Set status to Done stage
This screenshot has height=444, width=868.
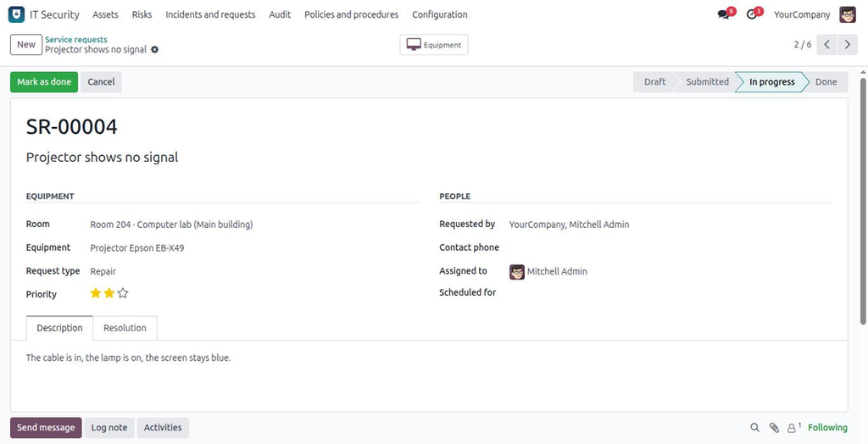(x=826, y=82)
